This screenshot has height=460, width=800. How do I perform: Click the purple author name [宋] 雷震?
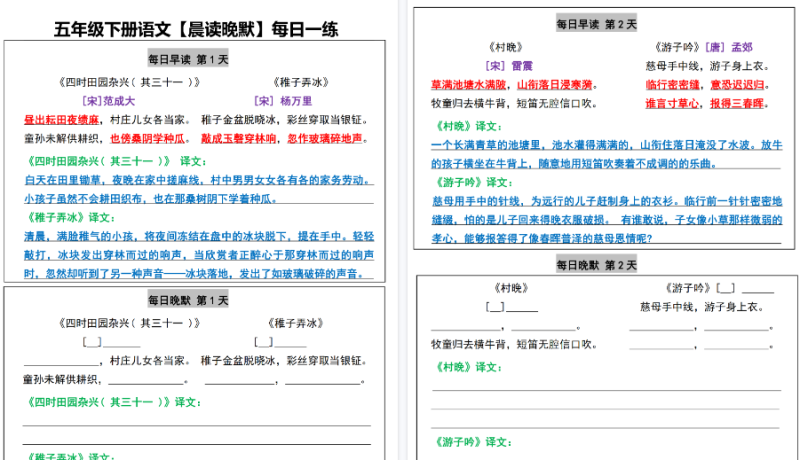(x=509, y=66)
